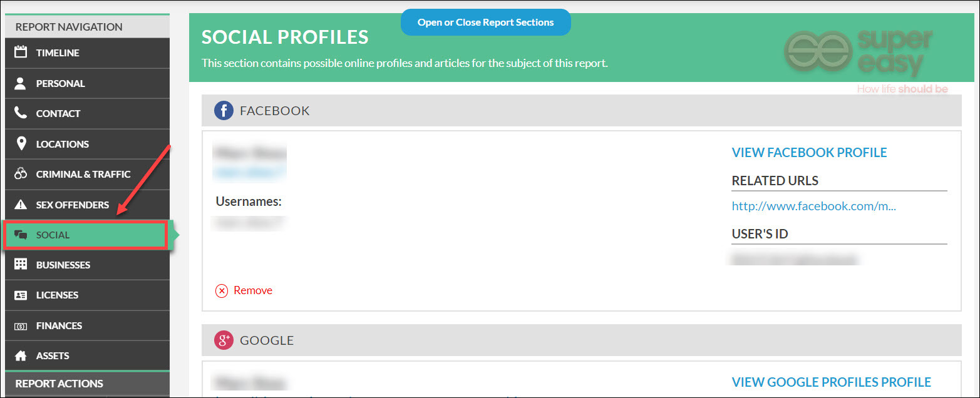Collapse the Facebook section header
Viewport: 980px width, 398px height.
tap(581, 111)
